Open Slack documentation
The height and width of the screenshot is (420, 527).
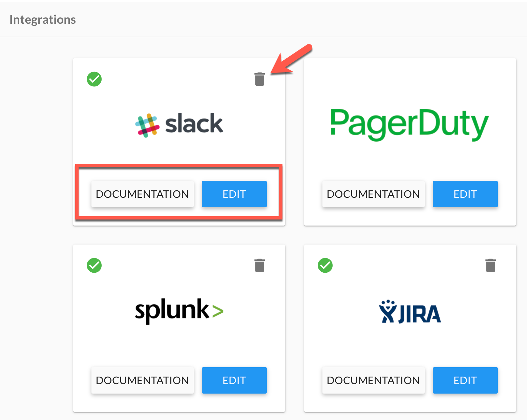tap(143, 194)
